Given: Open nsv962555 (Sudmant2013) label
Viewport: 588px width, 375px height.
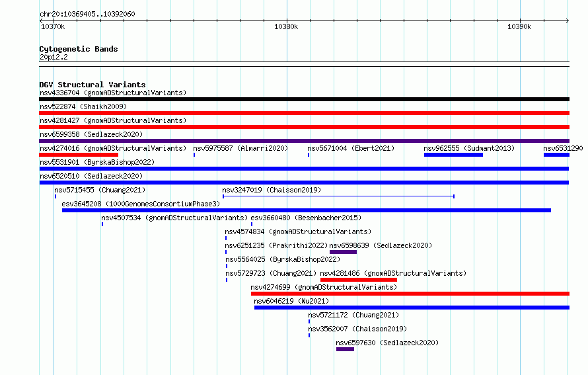Looking at the screenshot, I should (469, 148).
